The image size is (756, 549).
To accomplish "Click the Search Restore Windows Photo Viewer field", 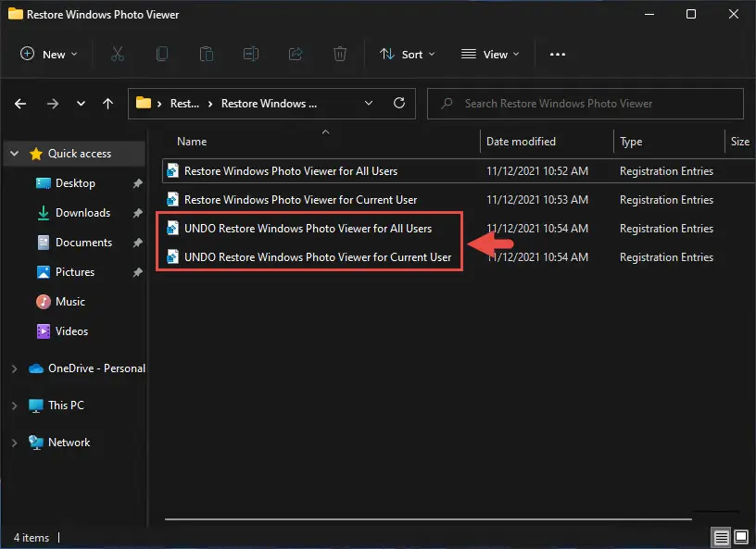I will 586,104.
